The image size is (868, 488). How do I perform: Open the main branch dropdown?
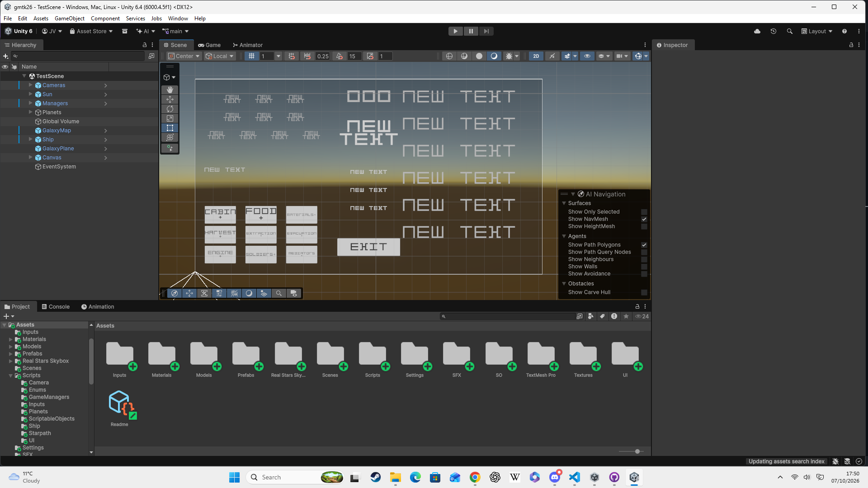coord(175,31)
